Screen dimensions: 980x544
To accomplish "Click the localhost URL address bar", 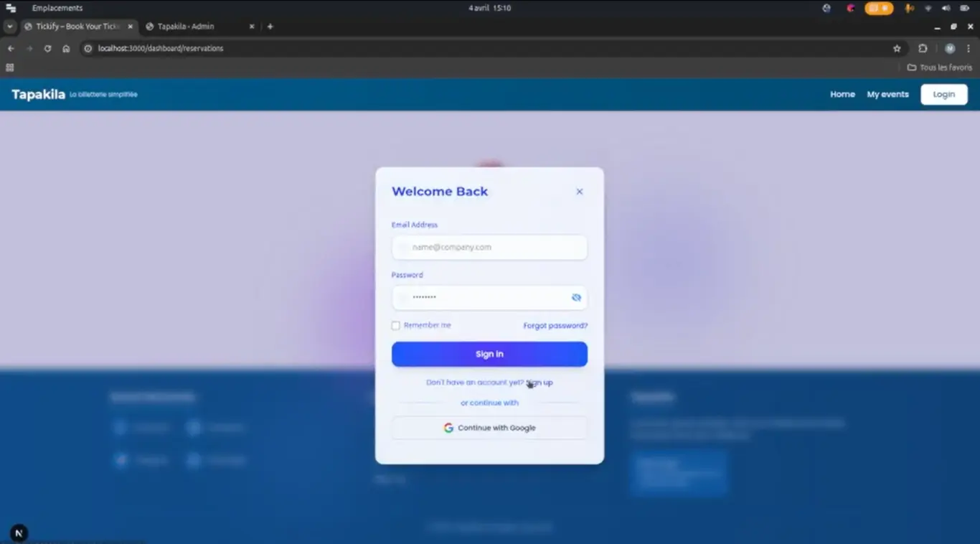I will click(x=488, y=49).
